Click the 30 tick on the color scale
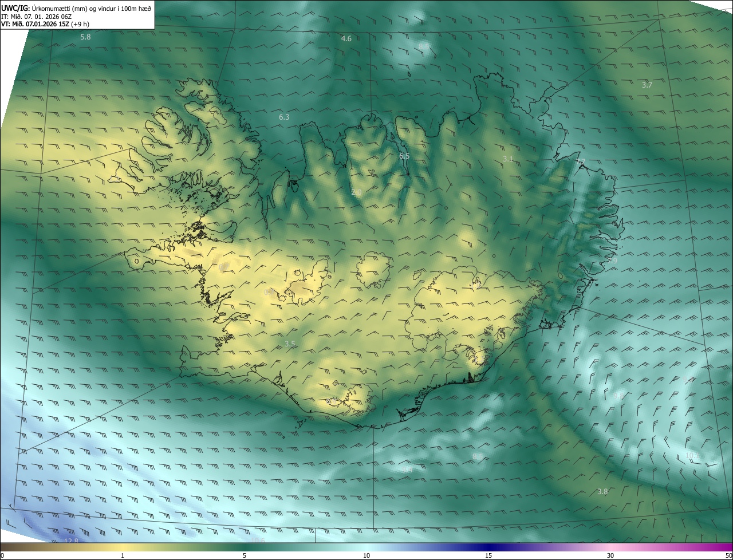 pyautogui.click(x=610, y=555)
